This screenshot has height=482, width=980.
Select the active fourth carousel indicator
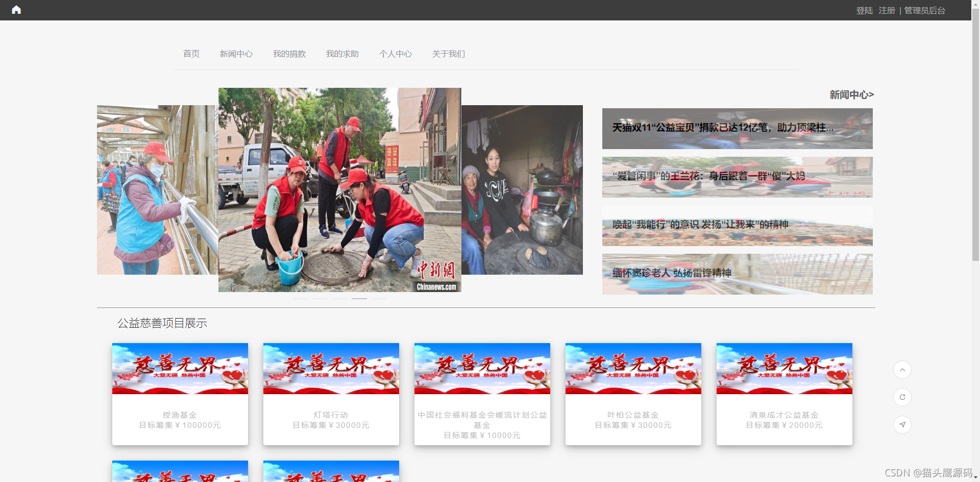(x=359, y=298)
